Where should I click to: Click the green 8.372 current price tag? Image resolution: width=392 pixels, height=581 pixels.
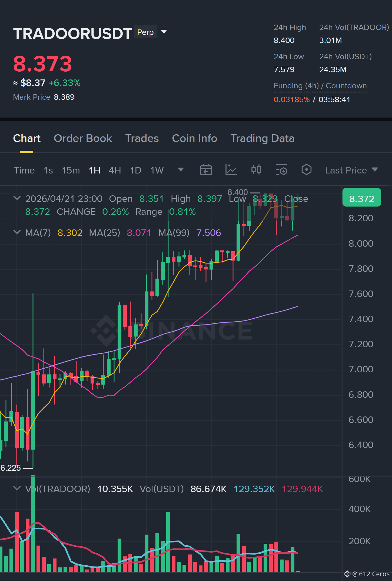(362, 198)
